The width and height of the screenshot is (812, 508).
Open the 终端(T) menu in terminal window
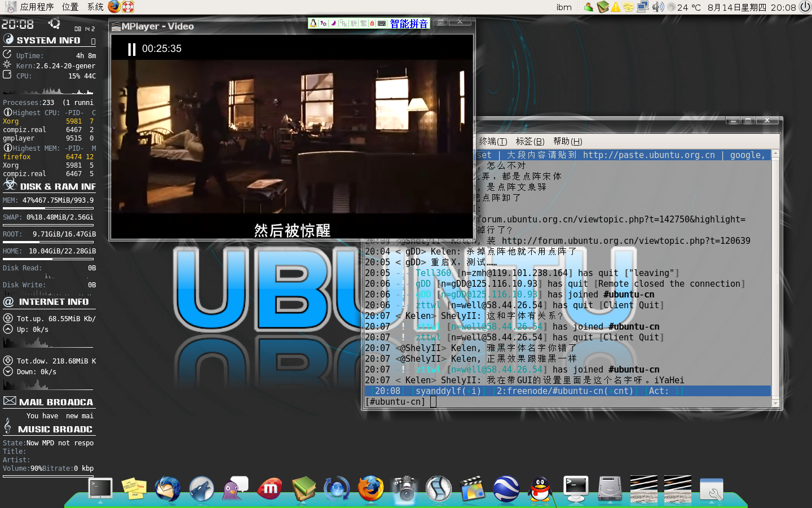pyautogui.click(x=493, y=141)
